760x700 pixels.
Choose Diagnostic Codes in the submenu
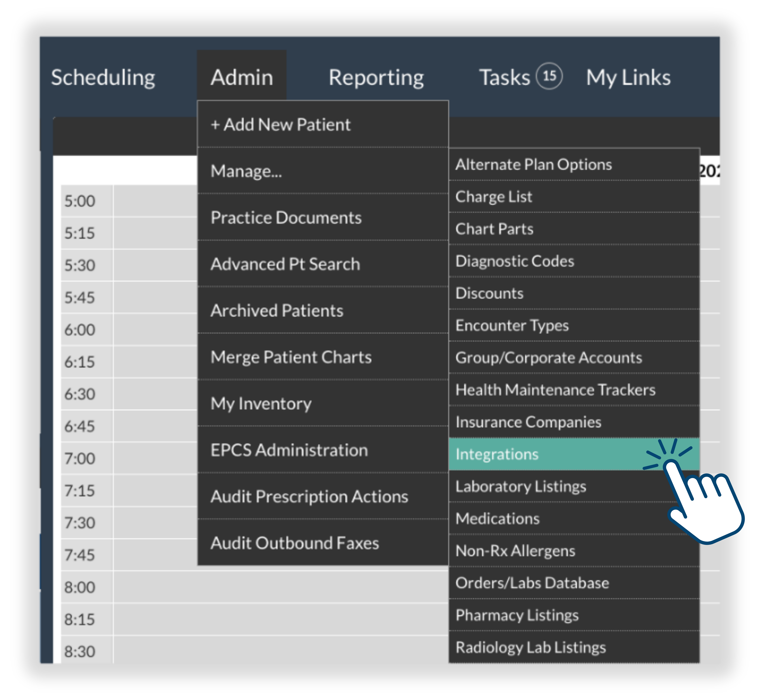pos(515,261)
